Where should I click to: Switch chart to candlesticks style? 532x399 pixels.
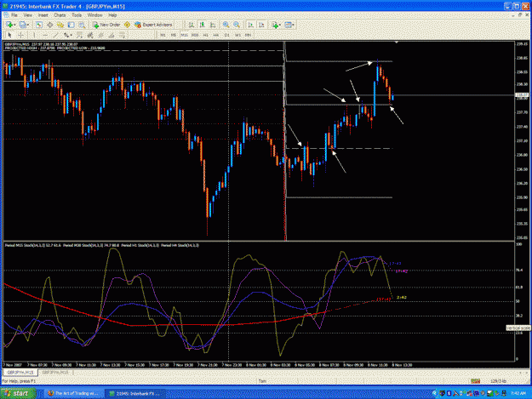point(203,25)
